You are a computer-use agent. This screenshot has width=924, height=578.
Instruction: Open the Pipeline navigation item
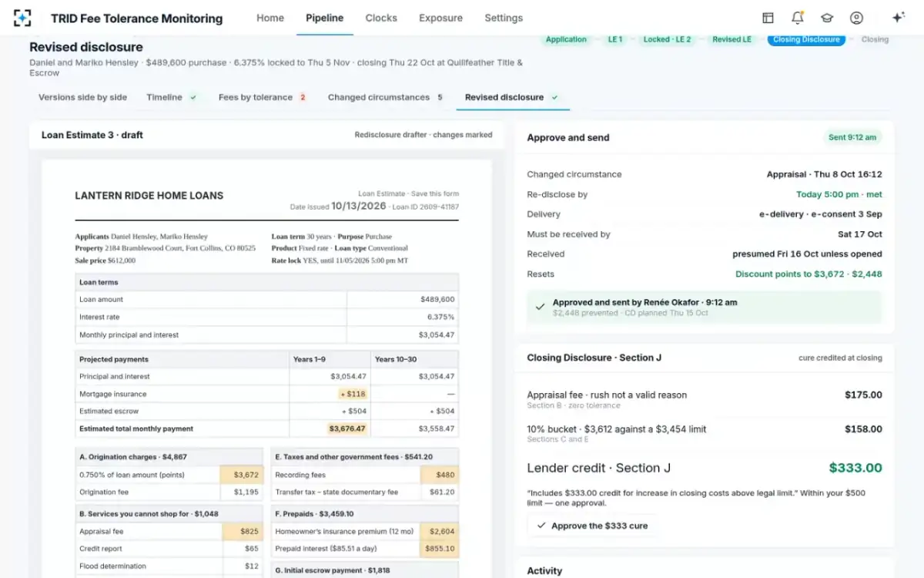324,18
